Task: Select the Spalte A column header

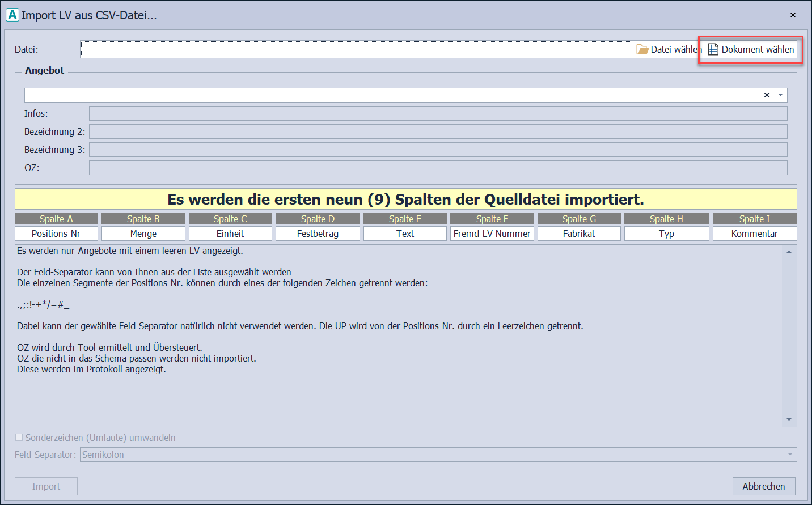Action: click(56, 219)
